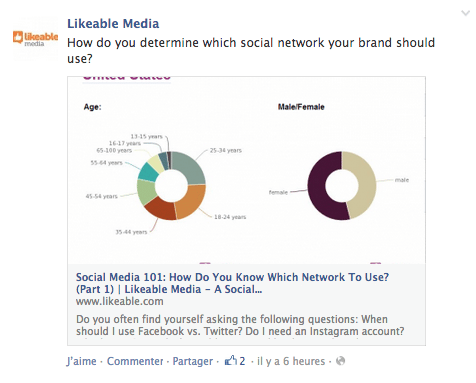
Task: Click the 35-44 years rust chart segment
Action: point(161,209)
